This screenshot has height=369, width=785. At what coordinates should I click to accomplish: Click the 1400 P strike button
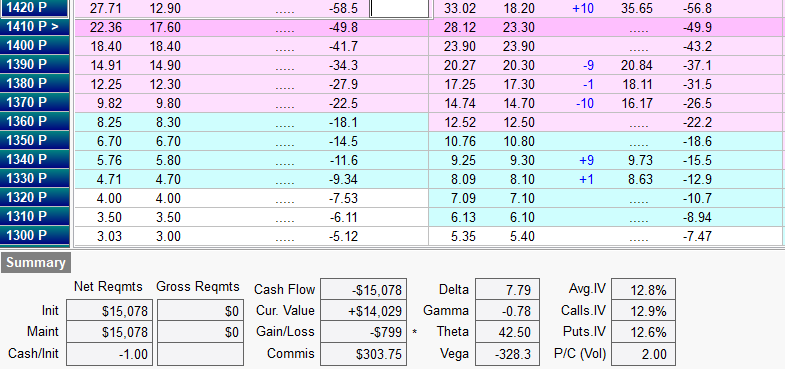point(35,46)
